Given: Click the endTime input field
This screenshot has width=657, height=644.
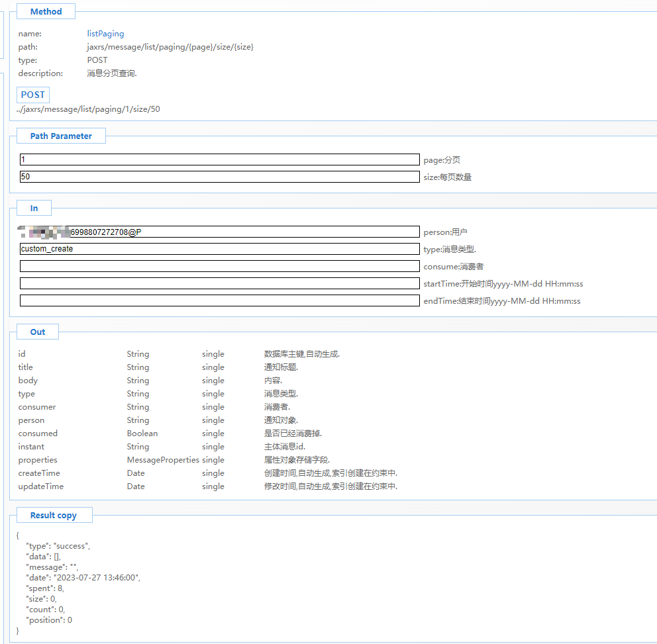Looking at the screenshot, I should (x=219, y=300).
